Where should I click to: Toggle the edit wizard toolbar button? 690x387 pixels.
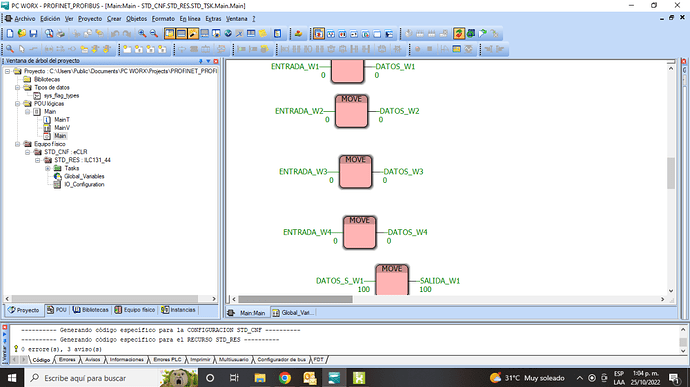(x=193, y=33)
